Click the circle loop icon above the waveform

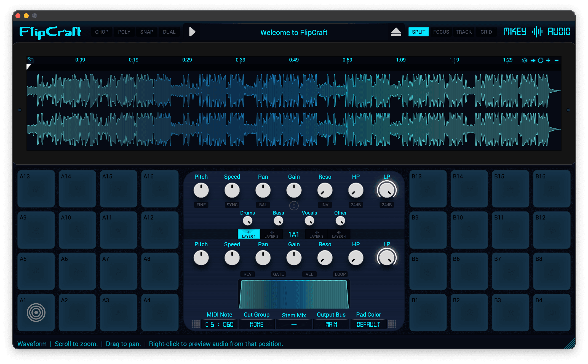(x=541, y=60)
